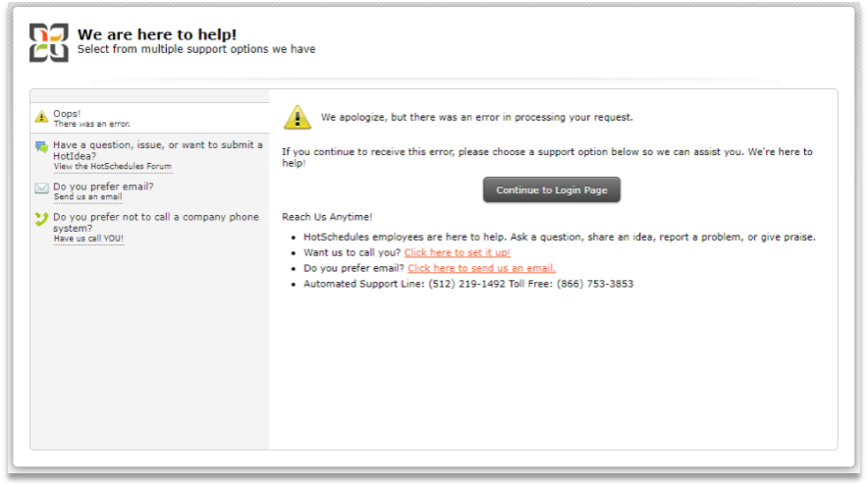Click the If you continue to receive paragraph
This screenshot has width=868, height=487.
pos(547,157)
